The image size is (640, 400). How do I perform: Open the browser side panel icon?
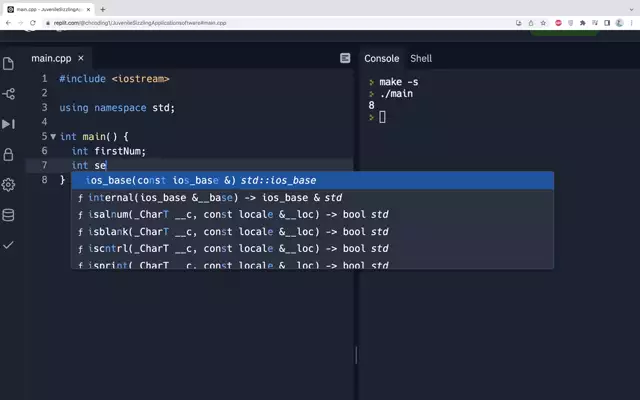coord(607,23)
